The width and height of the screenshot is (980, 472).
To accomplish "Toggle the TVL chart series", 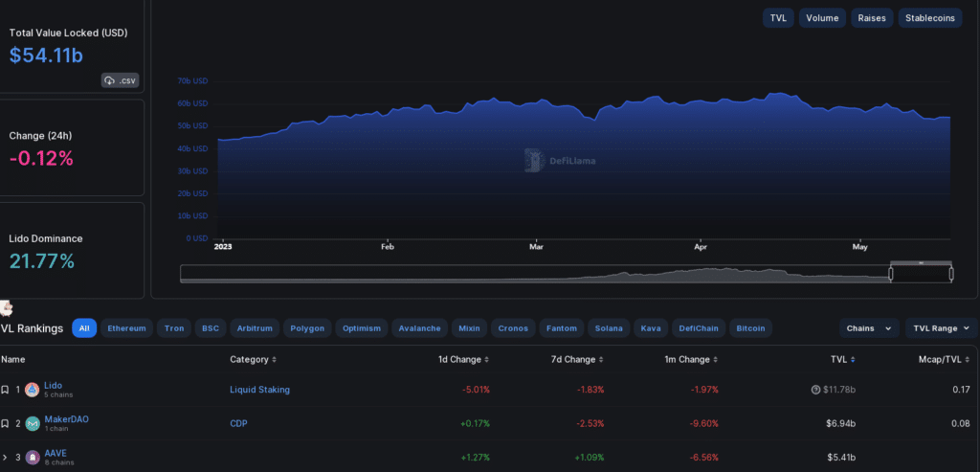I will [x=778, y=18].
